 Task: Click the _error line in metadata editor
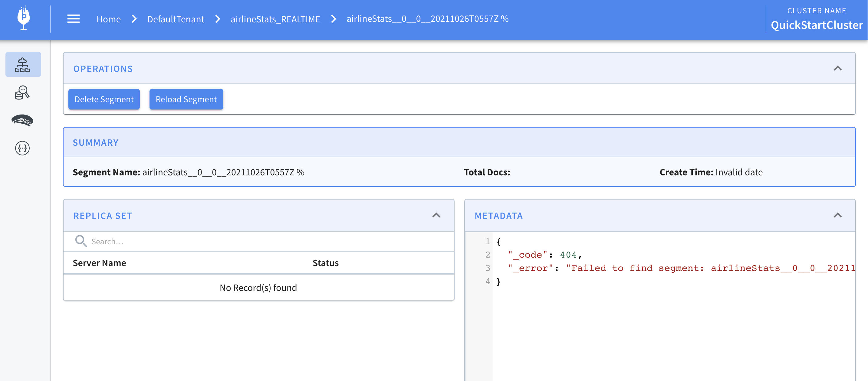674,268
